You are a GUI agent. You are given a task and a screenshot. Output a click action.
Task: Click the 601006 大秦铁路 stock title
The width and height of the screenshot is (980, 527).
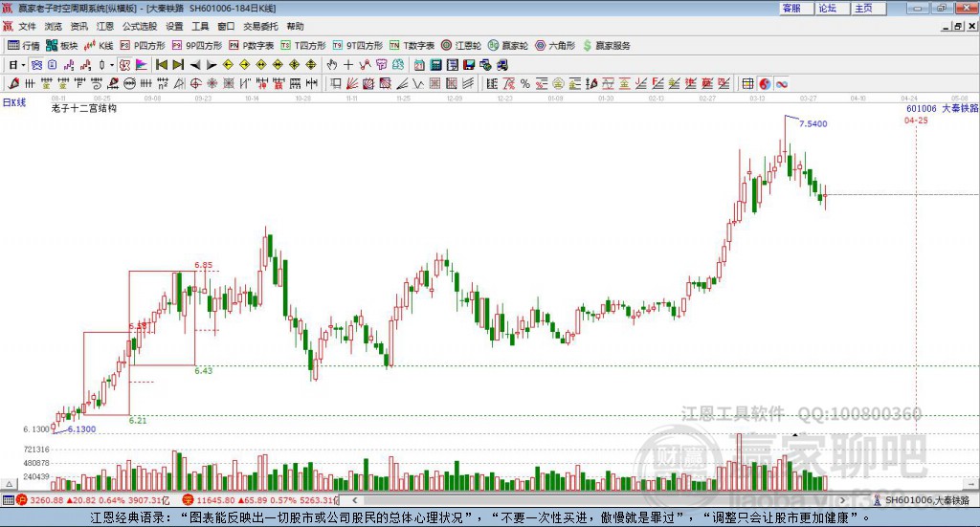tap(942, 109)
